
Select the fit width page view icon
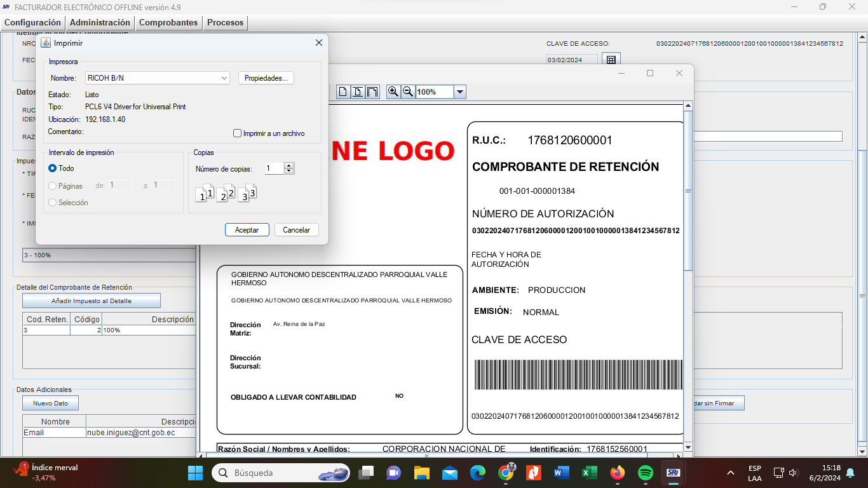[x=373, y=91]
